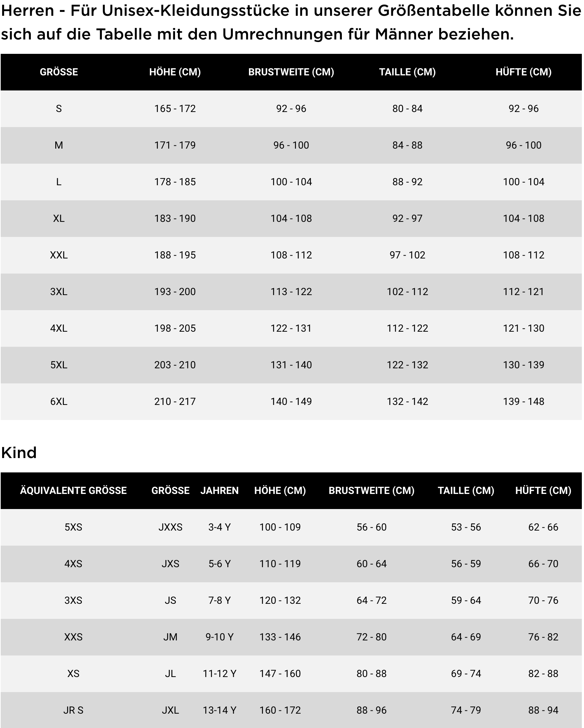Select BRUSTWEITE (CM) header in men's table

291,72
